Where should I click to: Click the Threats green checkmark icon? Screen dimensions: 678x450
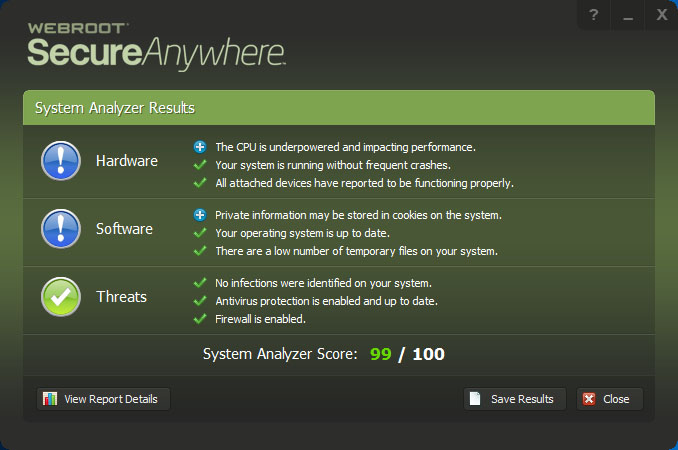pyautogui.click(x=61, y=297)
